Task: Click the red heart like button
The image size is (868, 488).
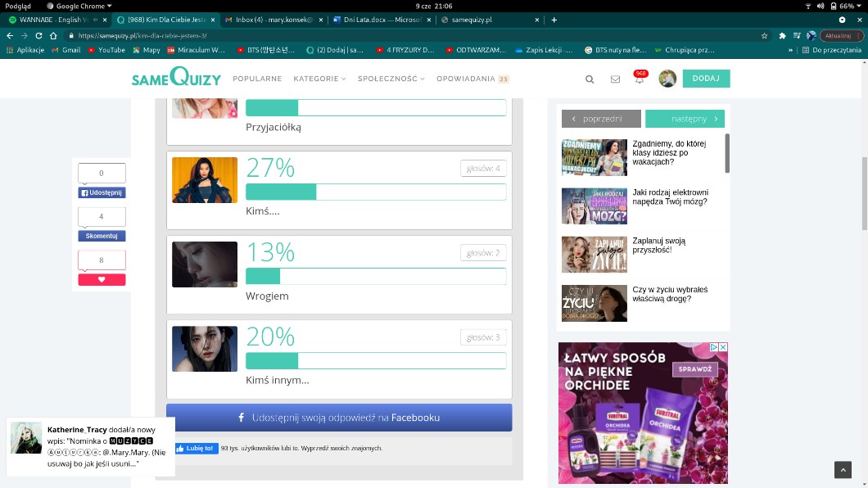Action: [102, 279]
